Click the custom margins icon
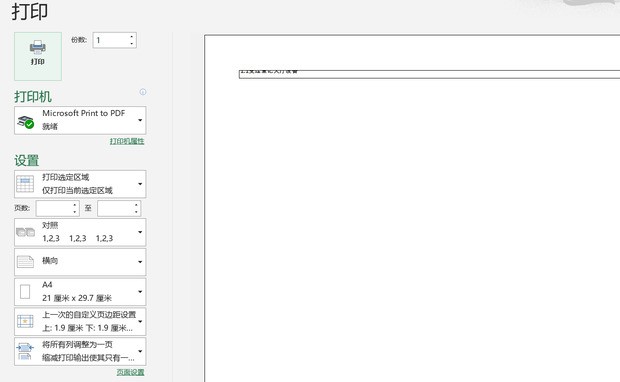 [25, 321]
